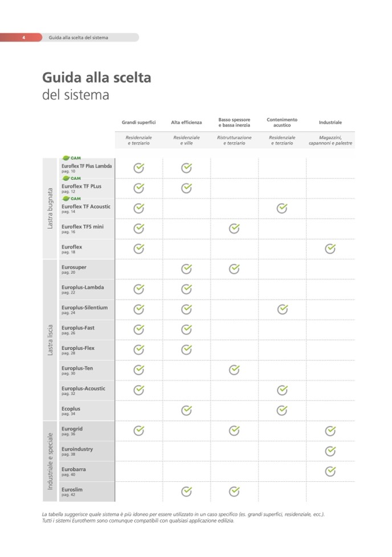This screenshot has height=557, width=392.
Task: Click Euroslim checkmark under Basso spessore column
Action: pyautogui.click(x=234, y=491)
